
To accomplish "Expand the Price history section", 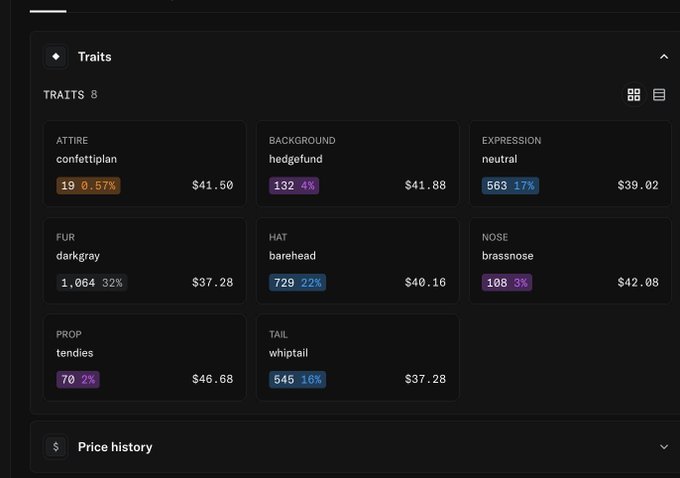I will 664,447.
